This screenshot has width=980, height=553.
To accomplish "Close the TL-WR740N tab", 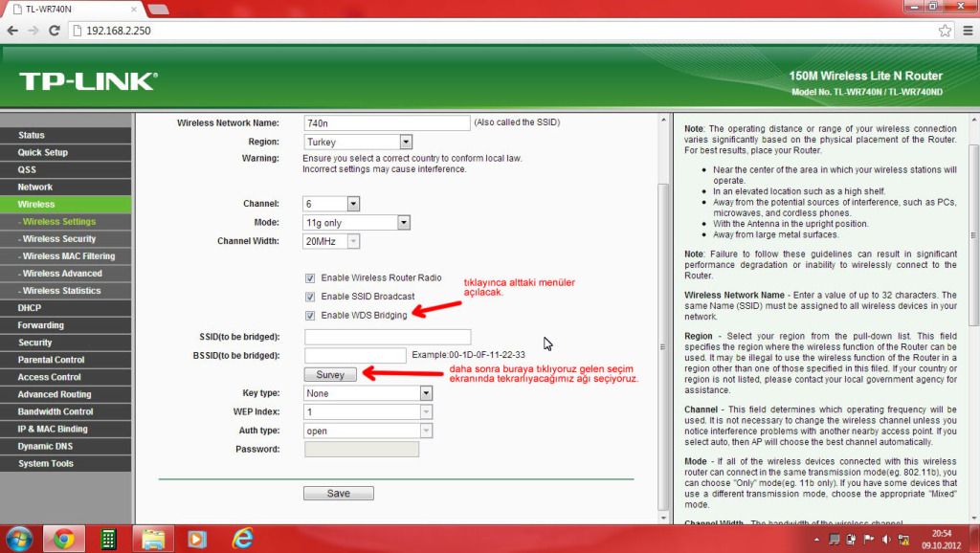I will (x=134, y=10).
